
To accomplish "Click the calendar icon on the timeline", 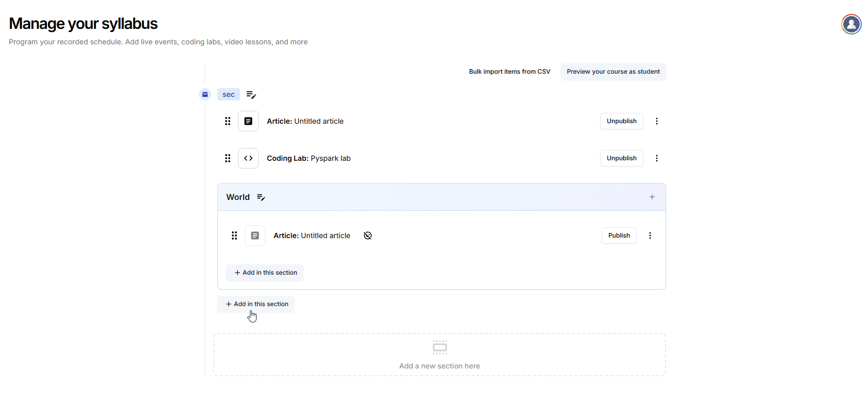I will [205, 94].
